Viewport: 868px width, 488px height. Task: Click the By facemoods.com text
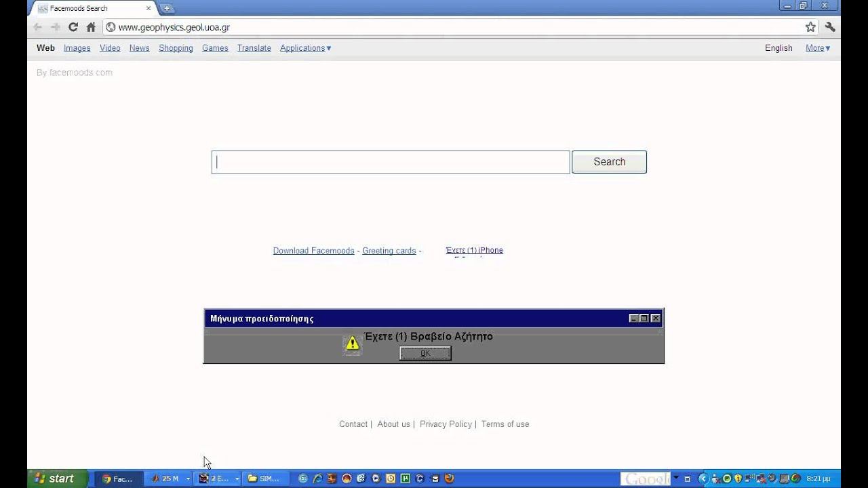(75, 73)
